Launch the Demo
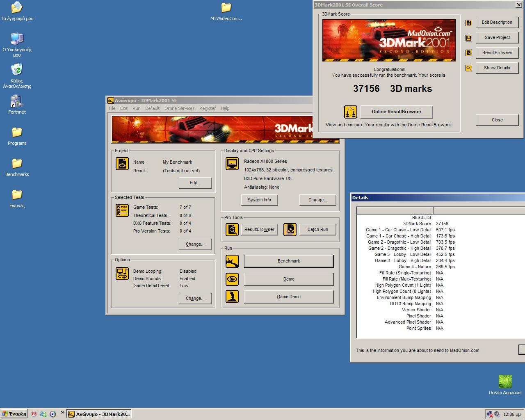This screenshot has width=525, height=420. (x=289, y=279)
